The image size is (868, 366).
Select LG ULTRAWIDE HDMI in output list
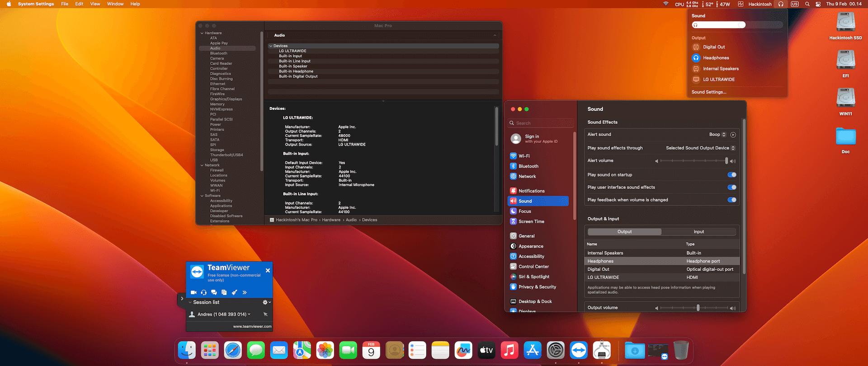click(662, 277)
